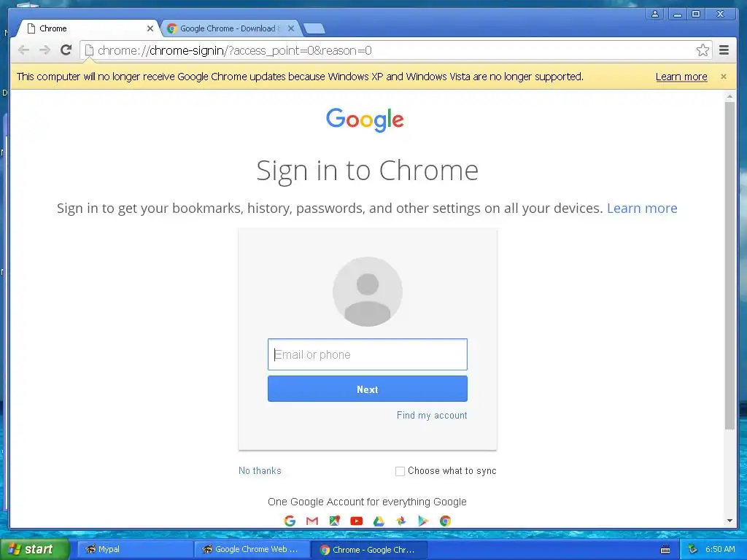This screenshot has width=747, height=560.
Task: Click the YouTube service icon
Action: 356,521
